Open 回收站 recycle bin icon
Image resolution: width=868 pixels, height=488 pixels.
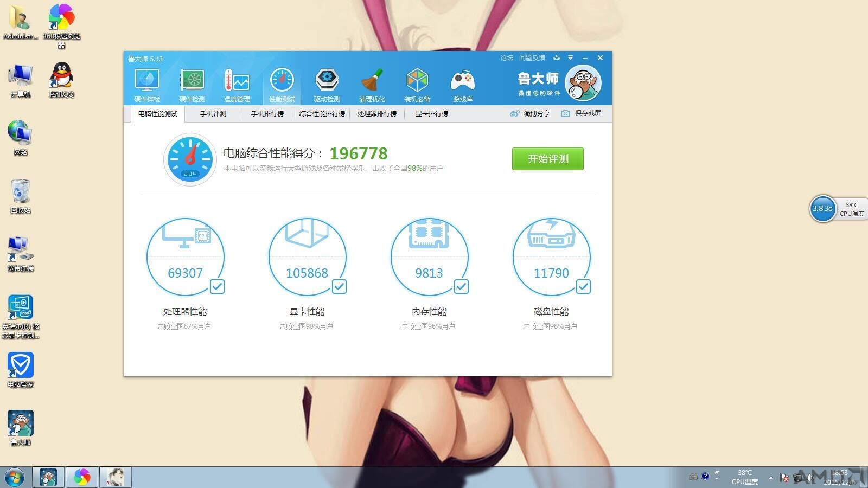point(21,196)
